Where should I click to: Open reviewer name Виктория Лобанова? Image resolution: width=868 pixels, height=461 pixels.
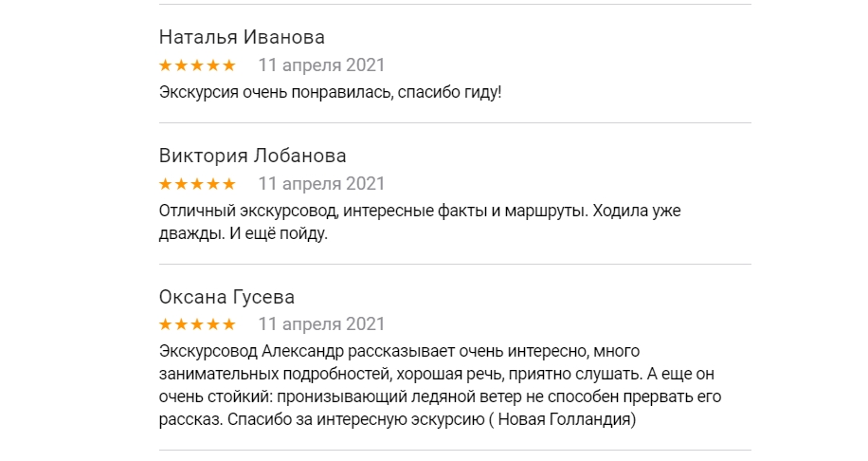pos(252,156)
